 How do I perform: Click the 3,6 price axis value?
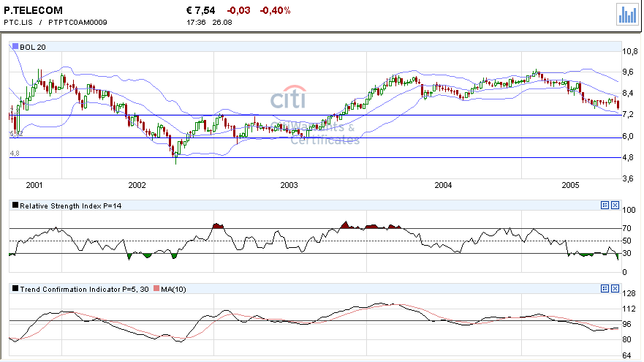(628, 178)
